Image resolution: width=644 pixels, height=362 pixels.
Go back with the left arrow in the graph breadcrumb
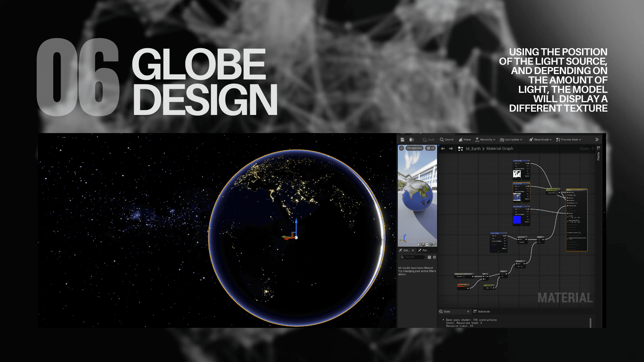pyautogui.click(x=443, y=148)
